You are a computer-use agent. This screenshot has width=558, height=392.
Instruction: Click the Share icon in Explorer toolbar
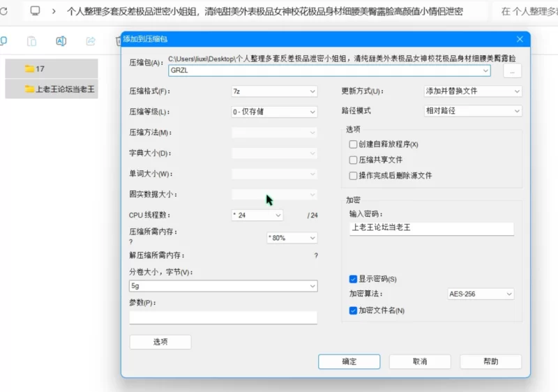pos(91,41)
